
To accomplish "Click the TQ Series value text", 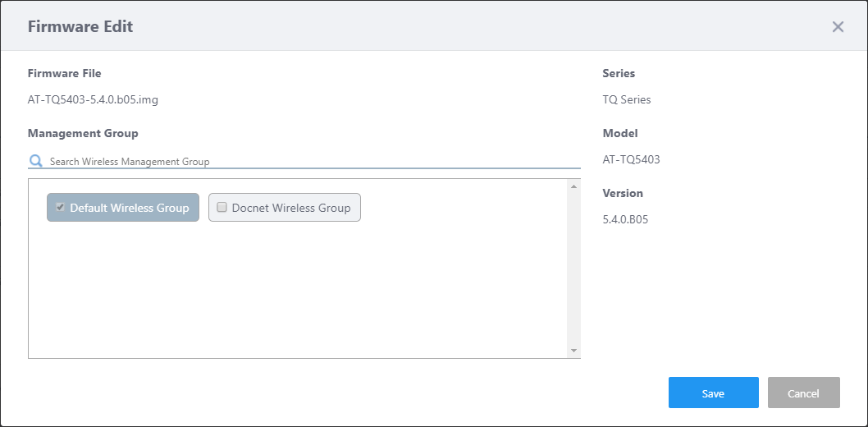I will (626, 100).
